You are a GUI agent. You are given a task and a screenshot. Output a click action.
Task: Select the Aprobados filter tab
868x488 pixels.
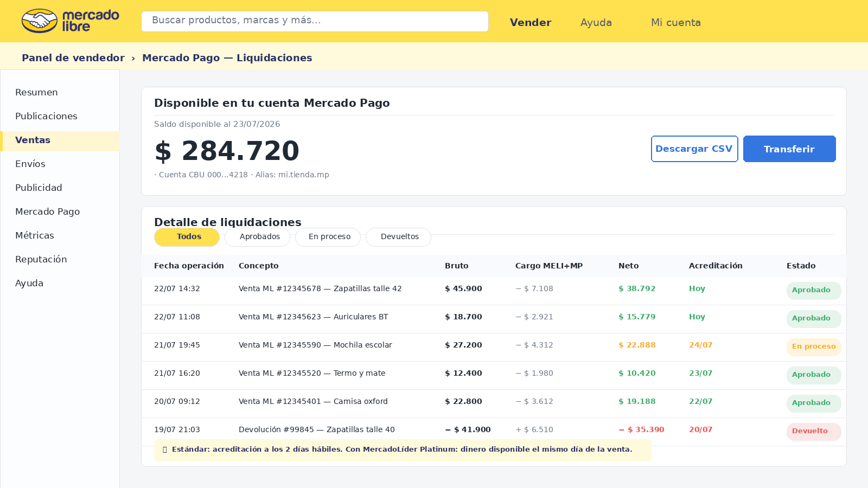257,237
